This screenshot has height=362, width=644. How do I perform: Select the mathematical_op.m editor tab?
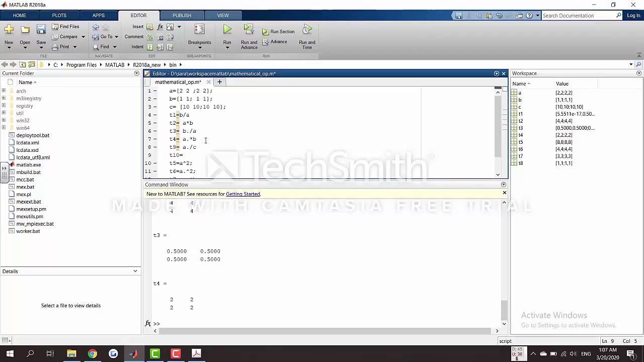click(178, 82)
